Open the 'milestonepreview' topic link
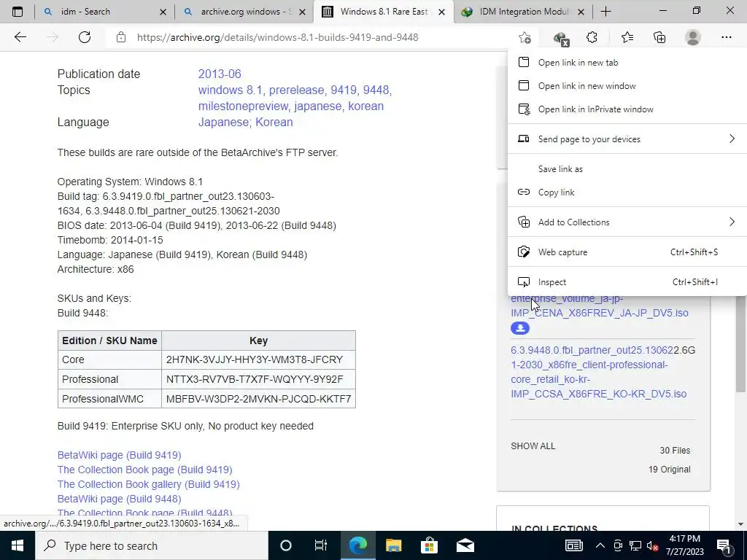The height and width of the screenshot is (560, 747). coord(243,106)
